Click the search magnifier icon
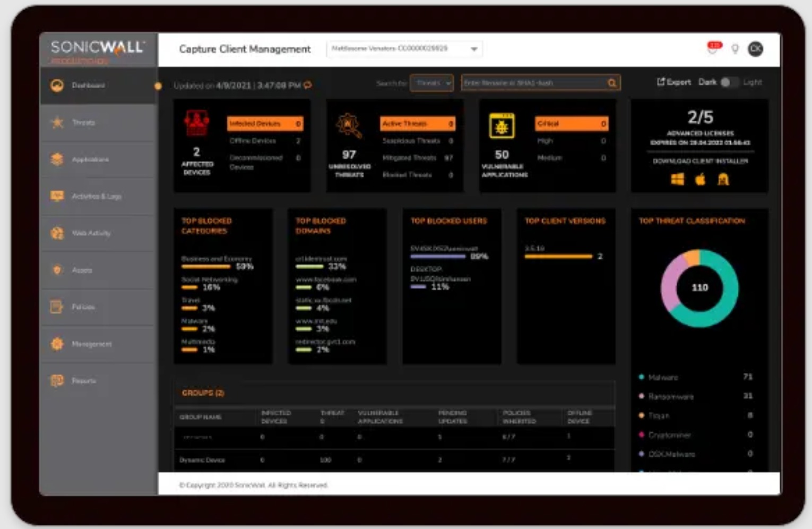Viewport: 812px width, 529px height. (x=612, y=83)
